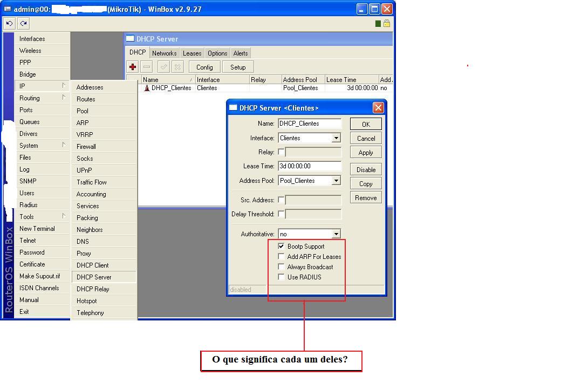This screenshot has width=588, height=390.
Task: Toggle the Bootp Support checkbox
Action: [x=281, y=247]
